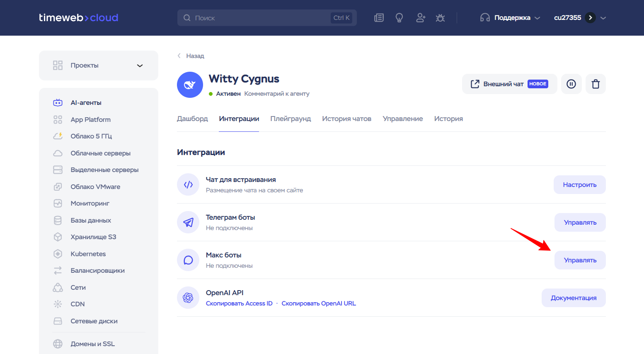The height and width of the screenshot is (354, 644).
Task: Open the Плейграунд tab
Action: click(291, 119)
